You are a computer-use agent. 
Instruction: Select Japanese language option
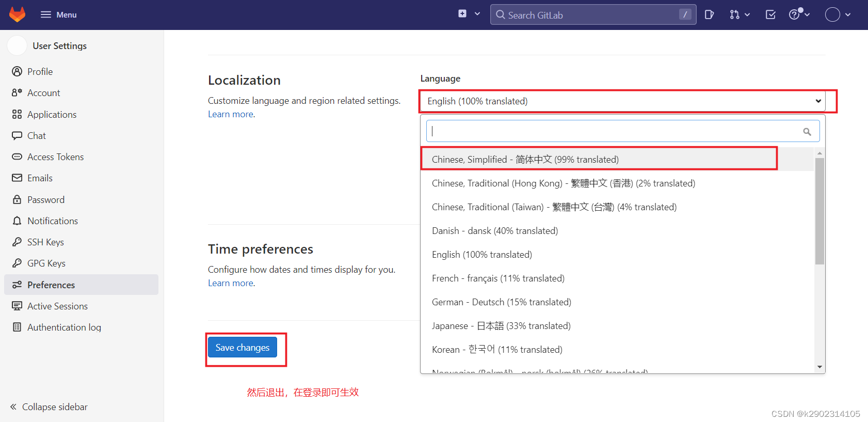(x=617, y=325)
